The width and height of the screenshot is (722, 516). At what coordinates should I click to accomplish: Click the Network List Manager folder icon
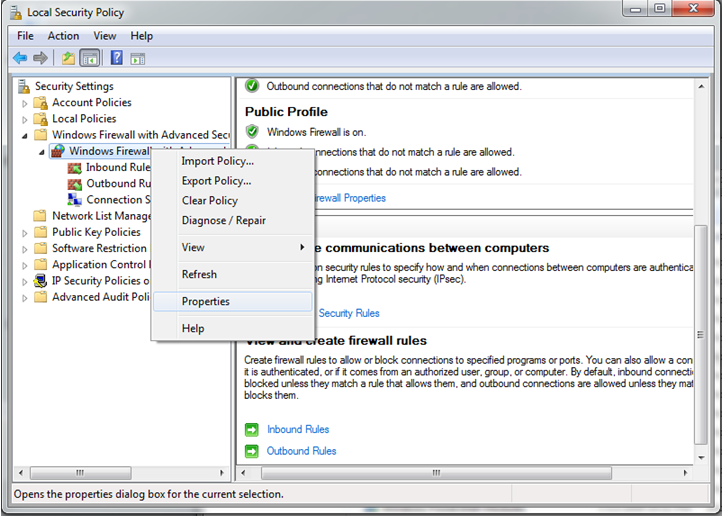tap(41, 216)
